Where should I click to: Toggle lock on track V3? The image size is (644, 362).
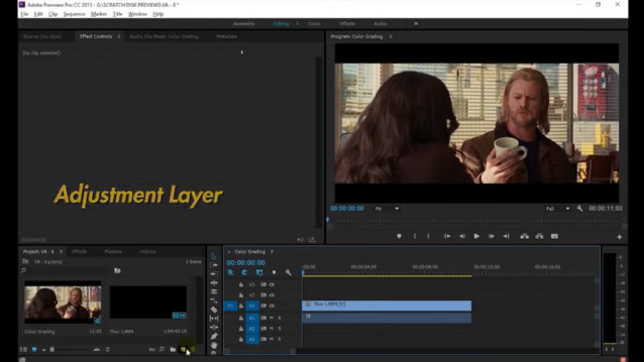241,285
